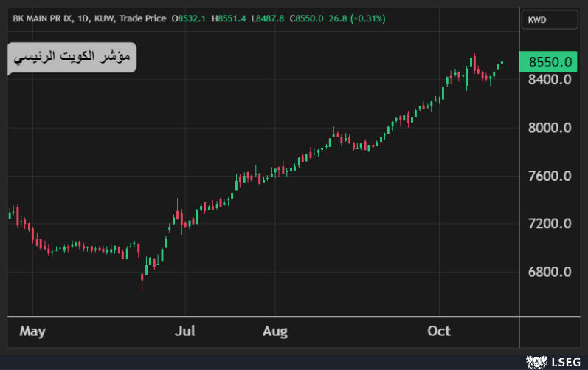
Task: Click the 7200.0 price axis label
Action: tap(550, 224)
